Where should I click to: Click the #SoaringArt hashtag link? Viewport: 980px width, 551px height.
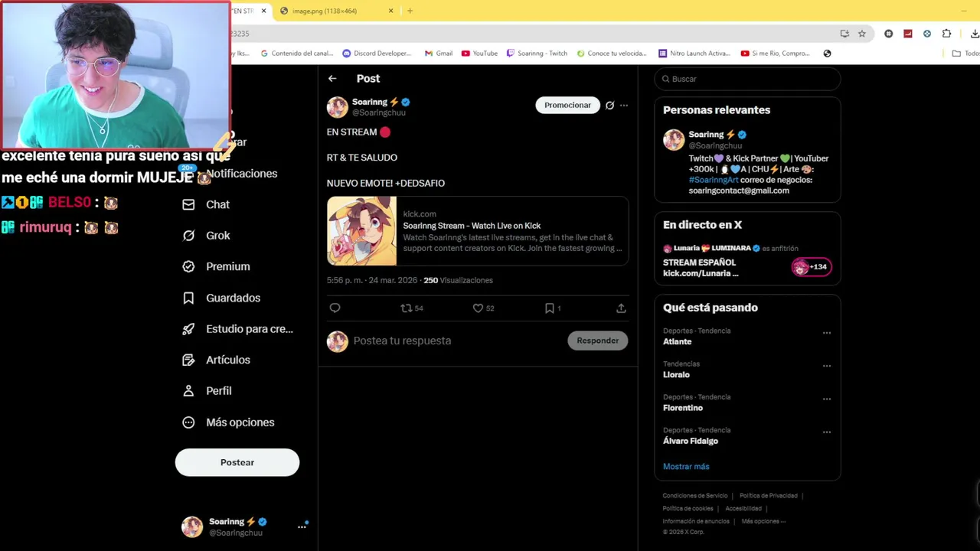(x=713, y=180)
